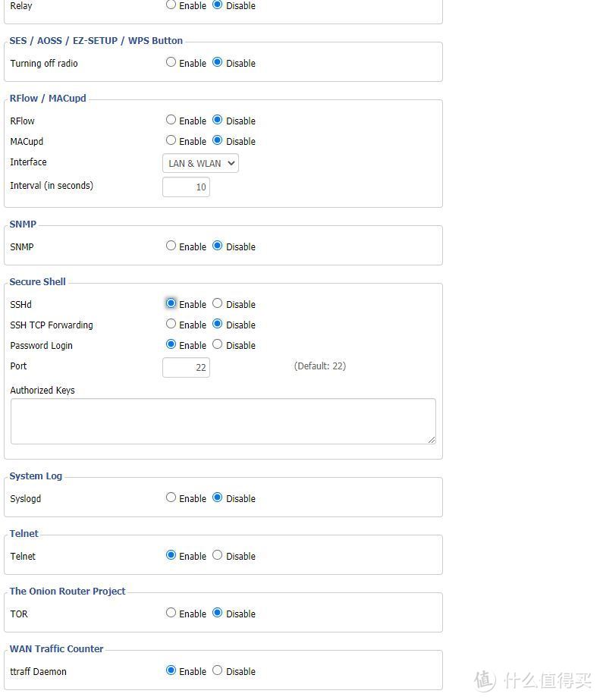This screenshot has width=600, height=700.
Task: Enable SSH TCP Forwarding
Action: coord(171,324)
